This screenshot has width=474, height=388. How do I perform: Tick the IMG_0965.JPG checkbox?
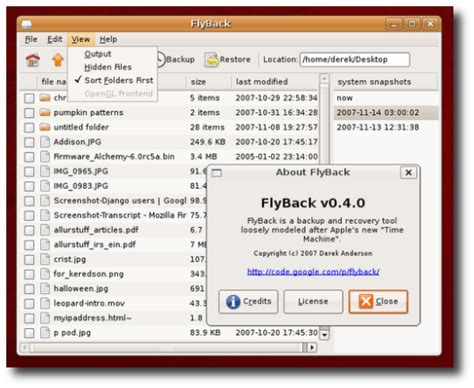coord(29,171)
